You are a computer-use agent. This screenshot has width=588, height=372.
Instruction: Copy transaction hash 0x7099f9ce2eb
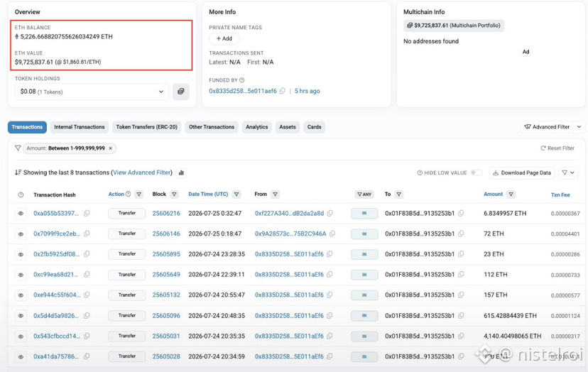(x=87, y=234)
